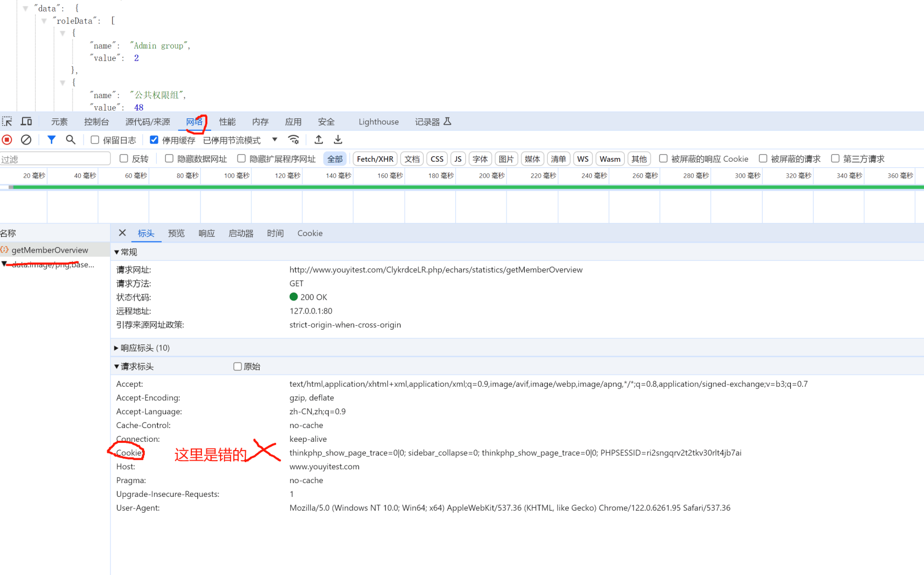The width and height of the screenshot is (924, 575).
Task: Stop recording network log
Action: click(x=7, y=140)
